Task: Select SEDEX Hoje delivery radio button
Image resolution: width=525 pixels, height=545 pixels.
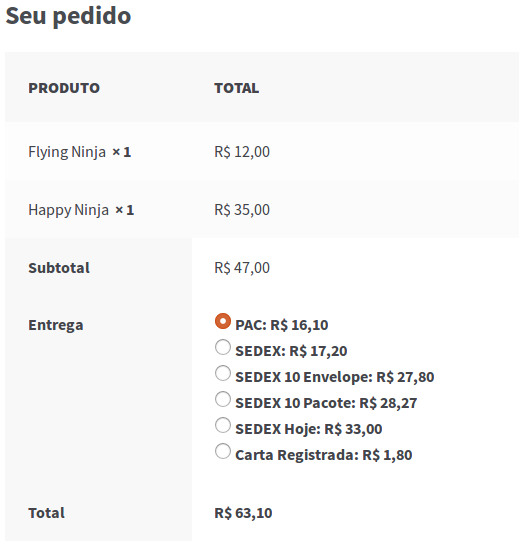Action: tap(223, 425)
